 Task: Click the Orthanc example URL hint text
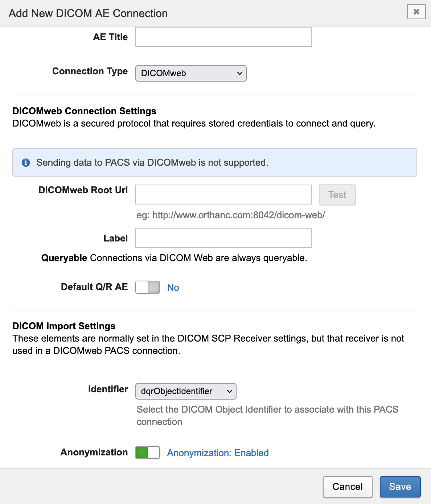point(231,215)
